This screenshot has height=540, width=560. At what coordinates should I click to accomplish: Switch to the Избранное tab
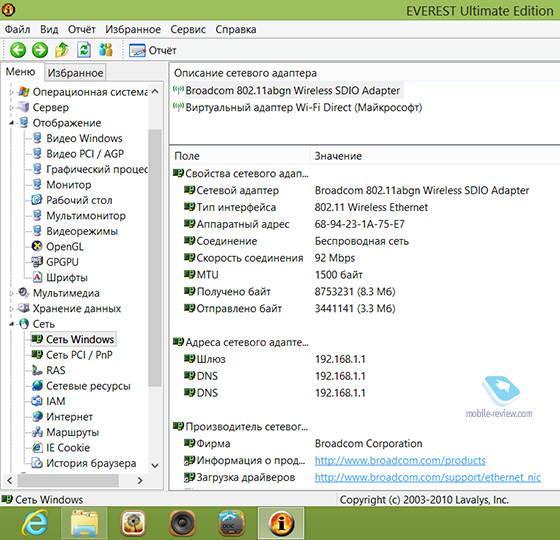click(75, 72)
